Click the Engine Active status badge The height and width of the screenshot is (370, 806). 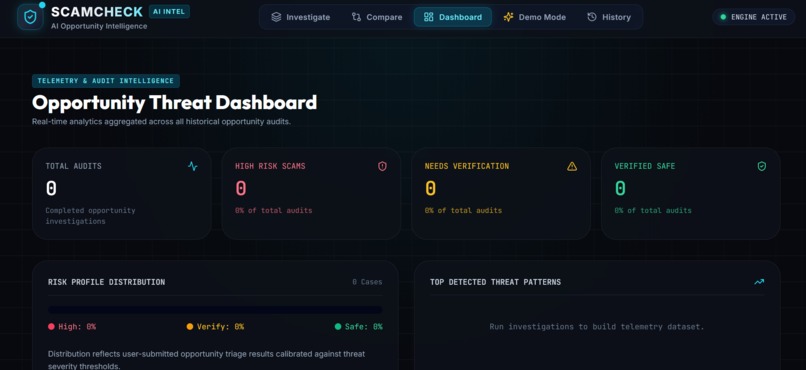point(754,17)
